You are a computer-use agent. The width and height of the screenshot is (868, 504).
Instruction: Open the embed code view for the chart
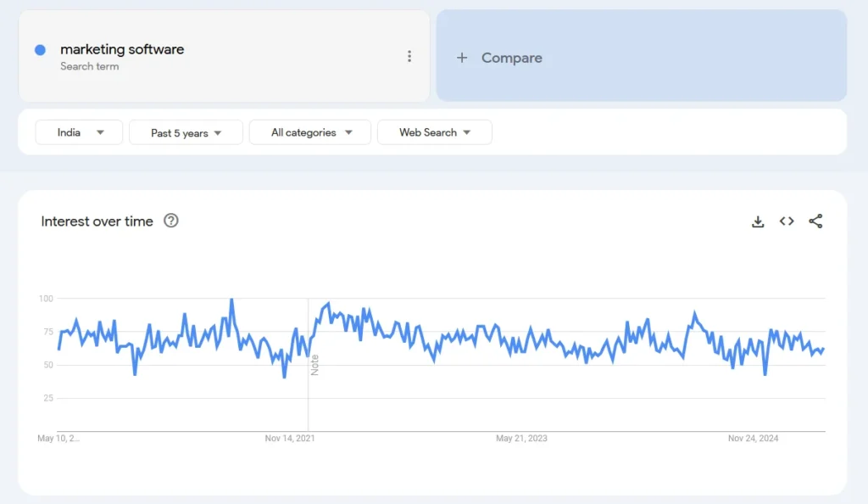786,221
